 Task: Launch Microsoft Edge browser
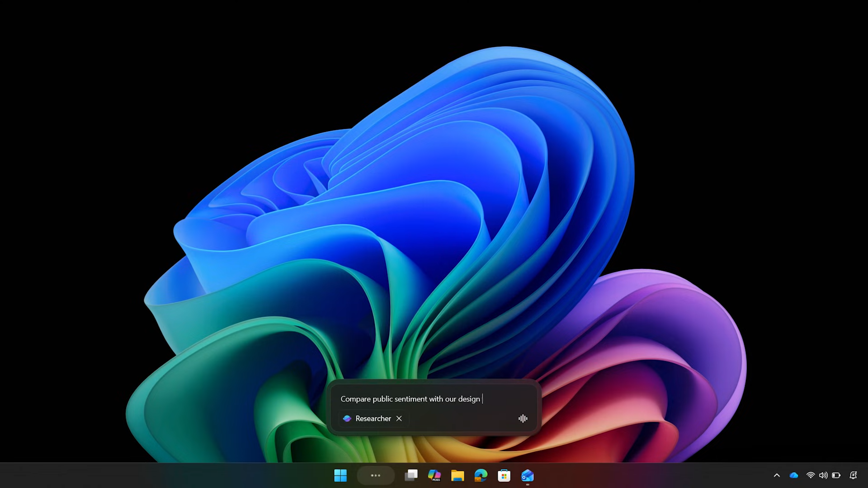481,475
